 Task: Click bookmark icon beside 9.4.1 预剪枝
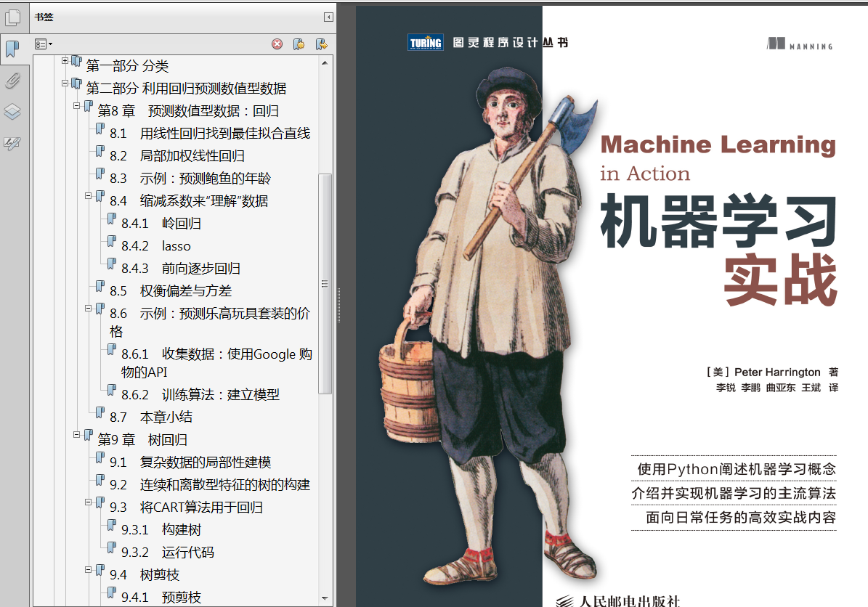pyautogui.click(x=112, y=593)
